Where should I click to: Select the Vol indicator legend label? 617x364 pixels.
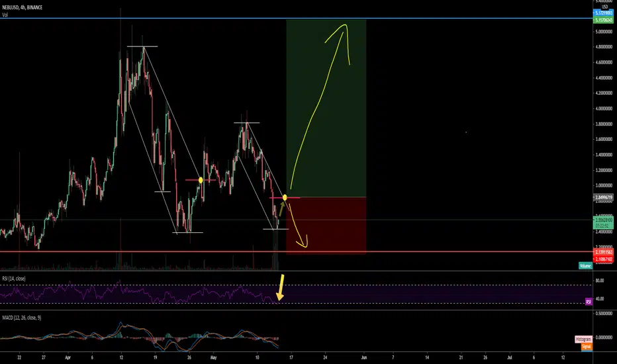click(5, 15)
